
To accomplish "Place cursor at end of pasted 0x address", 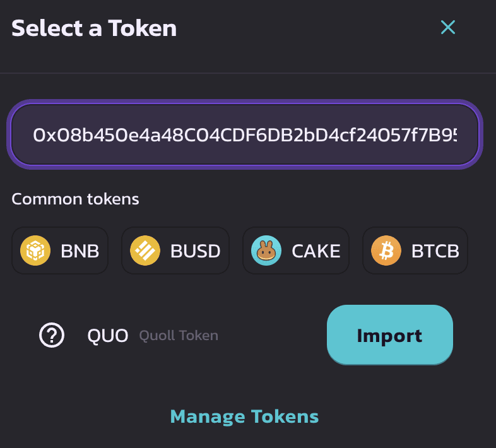I will 456,135.
